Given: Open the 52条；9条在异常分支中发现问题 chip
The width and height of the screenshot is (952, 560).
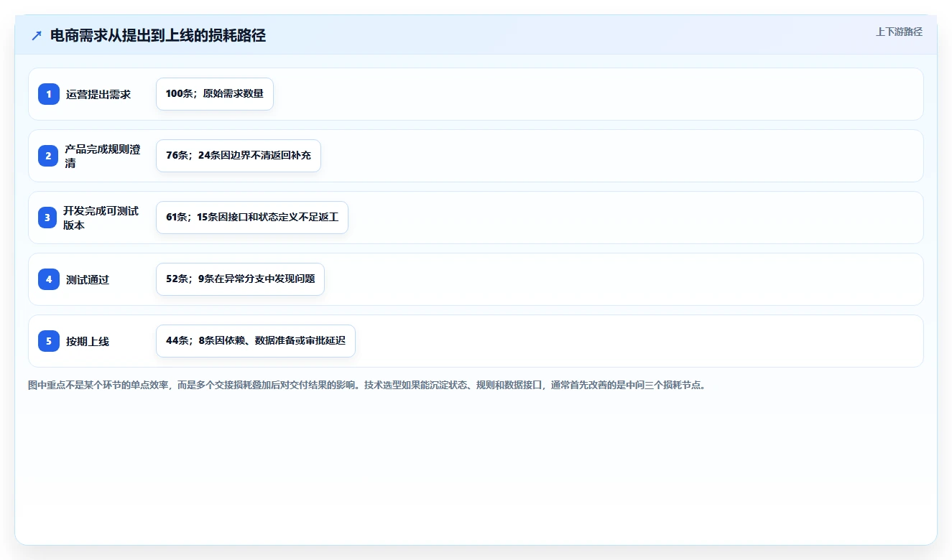Looking at the screenshot, I should (x=240, y=279).
